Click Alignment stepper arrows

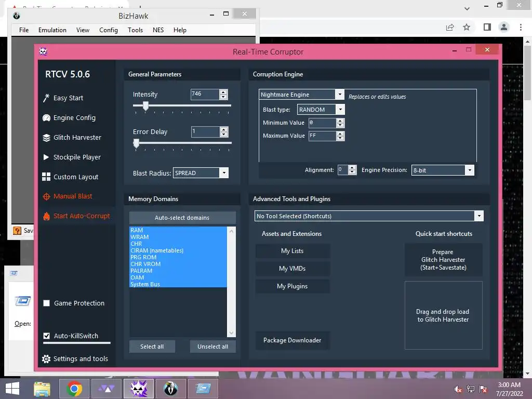click(352, 170)
